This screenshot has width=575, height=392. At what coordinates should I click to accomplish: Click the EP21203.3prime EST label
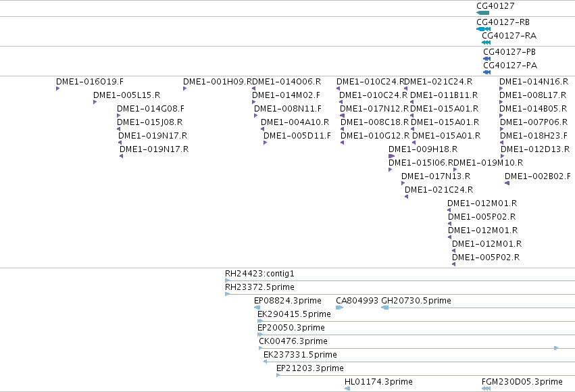tap(310, 368)
